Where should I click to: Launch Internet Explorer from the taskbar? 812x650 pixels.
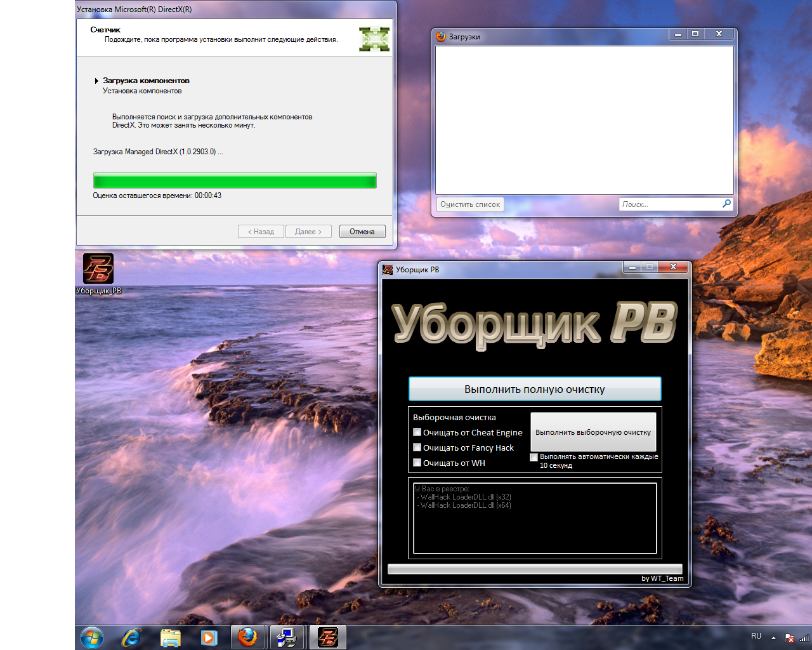pos(131,637)
